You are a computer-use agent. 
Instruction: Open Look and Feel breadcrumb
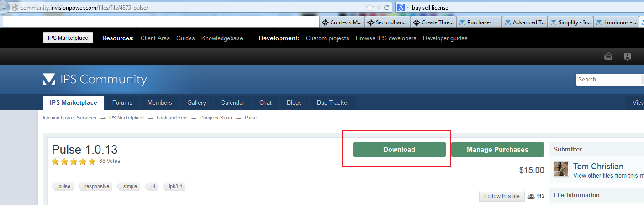tap(172, 118)
